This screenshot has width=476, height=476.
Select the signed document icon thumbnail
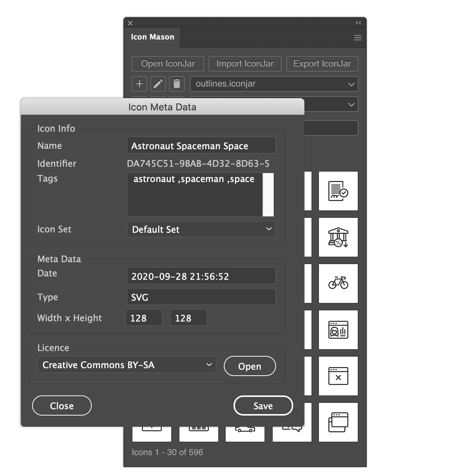(338, 191)
